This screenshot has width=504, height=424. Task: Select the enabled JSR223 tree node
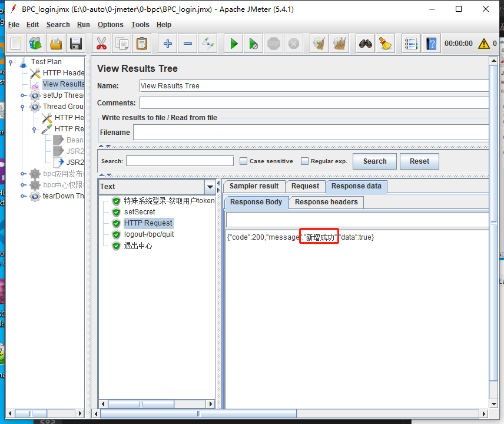(x=75, y=163)
